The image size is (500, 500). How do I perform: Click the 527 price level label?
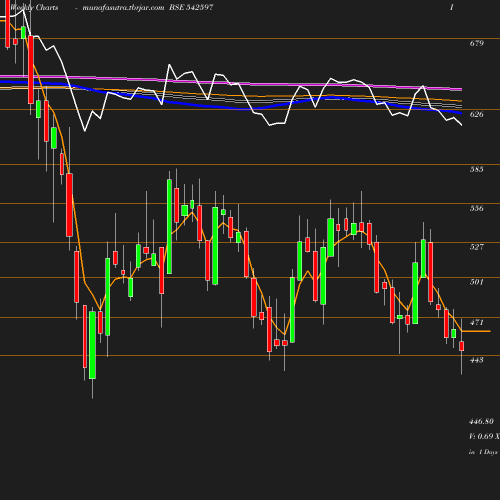point(476,247)
